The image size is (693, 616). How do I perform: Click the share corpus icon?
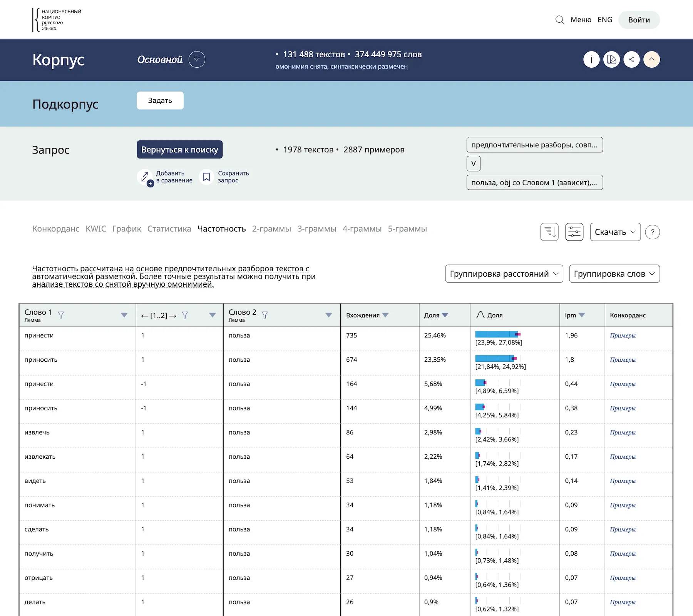(631, 59)
